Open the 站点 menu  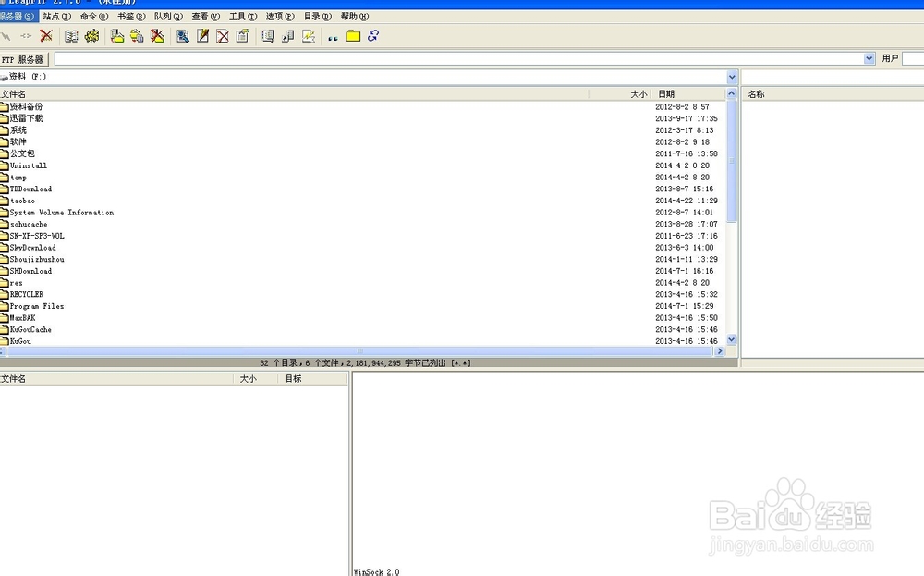click(57, 17)
